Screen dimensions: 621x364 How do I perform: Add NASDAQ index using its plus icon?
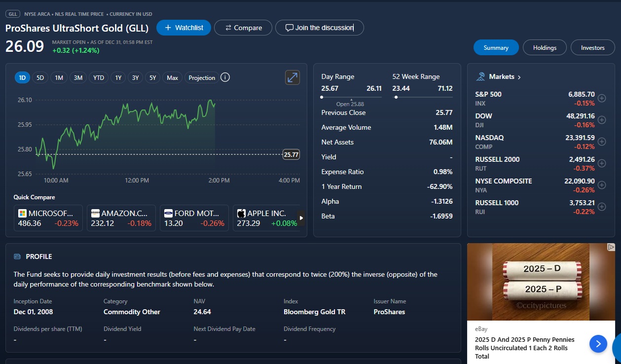pos(602,142)
